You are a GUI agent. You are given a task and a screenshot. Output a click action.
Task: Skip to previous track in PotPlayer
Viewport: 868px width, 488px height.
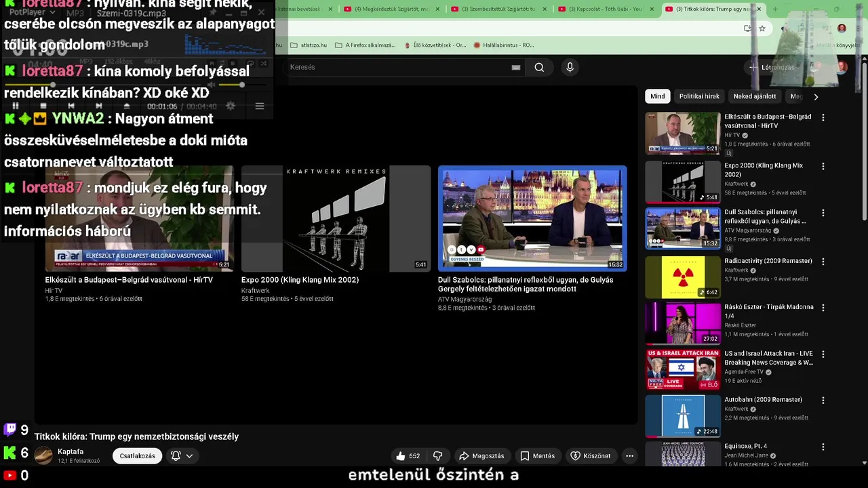click(71, 106)
